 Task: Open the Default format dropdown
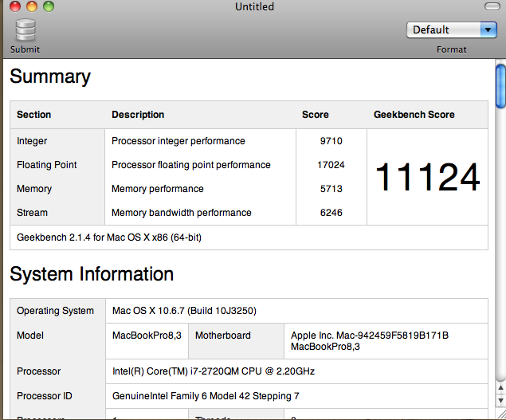(x=452, y=30)
